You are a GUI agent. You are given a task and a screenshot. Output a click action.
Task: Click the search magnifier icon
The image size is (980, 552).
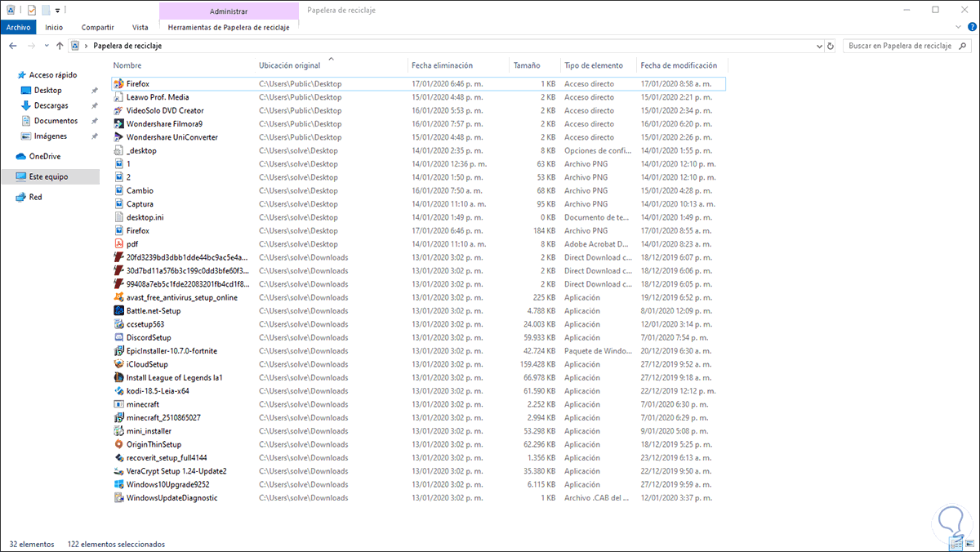(964, 46)
